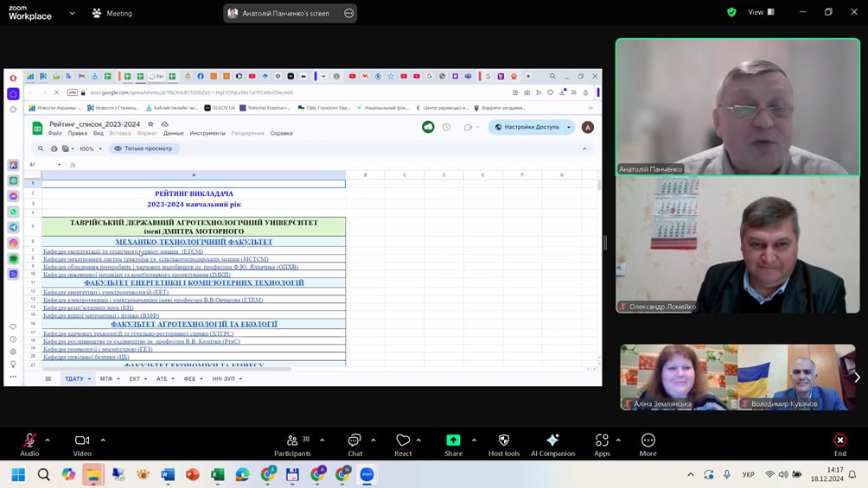868x488 pixels.
Task: Open the Chat panel
Action: (x=354, y=440)
